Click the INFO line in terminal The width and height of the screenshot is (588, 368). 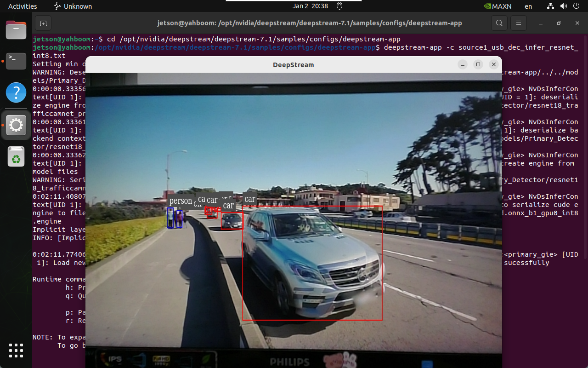[59, 238]
